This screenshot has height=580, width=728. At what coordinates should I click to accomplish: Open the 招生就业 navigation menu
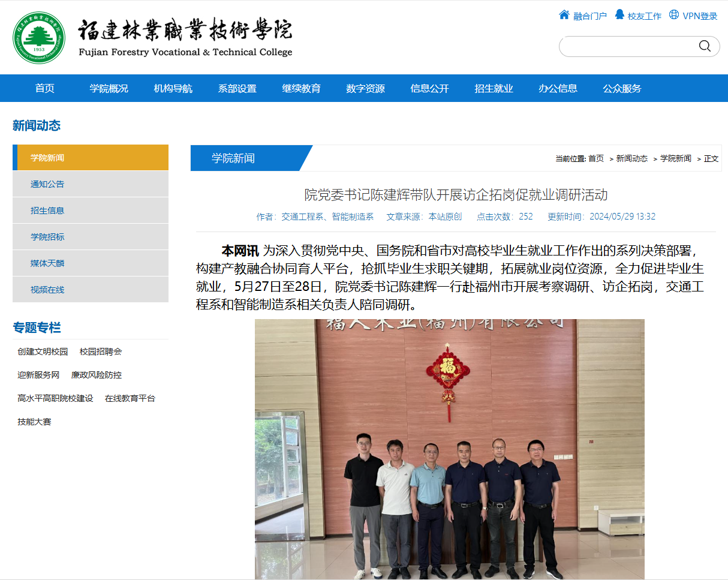click(494, 88)
